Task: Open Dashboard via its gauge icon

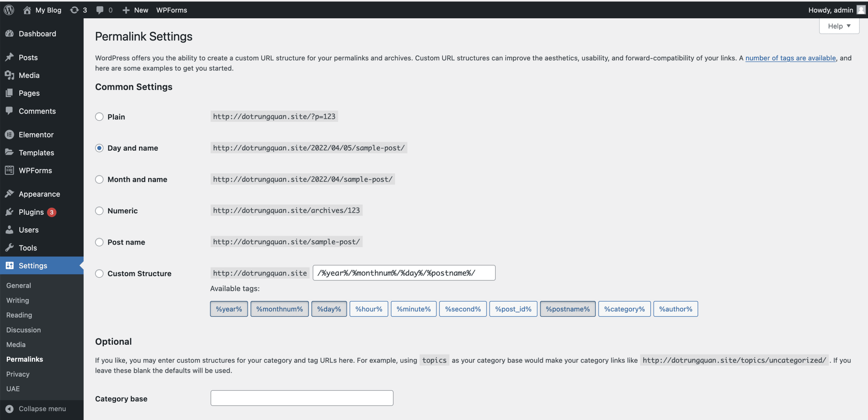Action: pyautogui.click(x=9, y=34)
